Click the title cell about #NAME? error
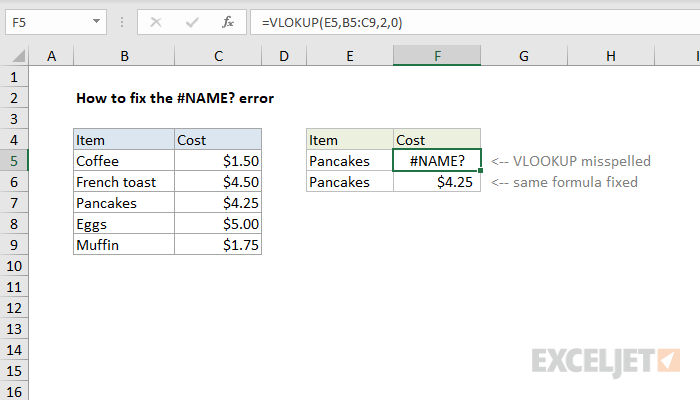Screen dimensions: 700x400 pyautogui.click(x=175, y=98)
